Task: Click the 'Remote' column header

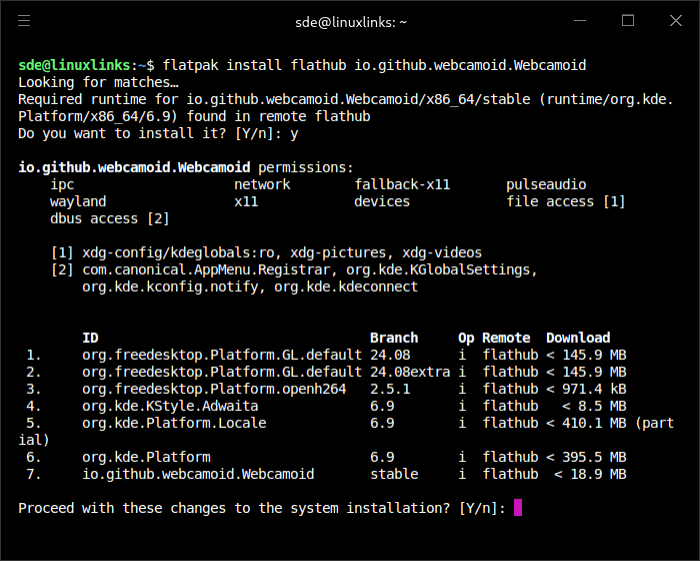Action: 506,338
